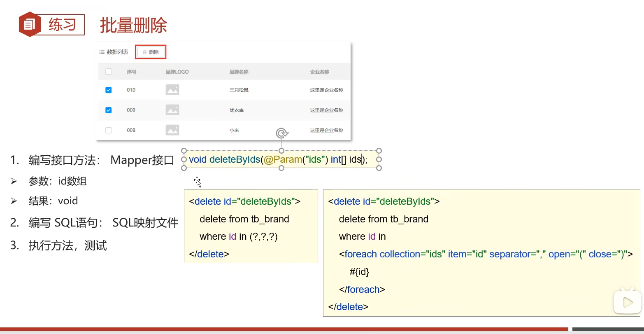Click the 这里是企业名称 cell in row 008
This screenshot has width=644, height=334.
327,130
